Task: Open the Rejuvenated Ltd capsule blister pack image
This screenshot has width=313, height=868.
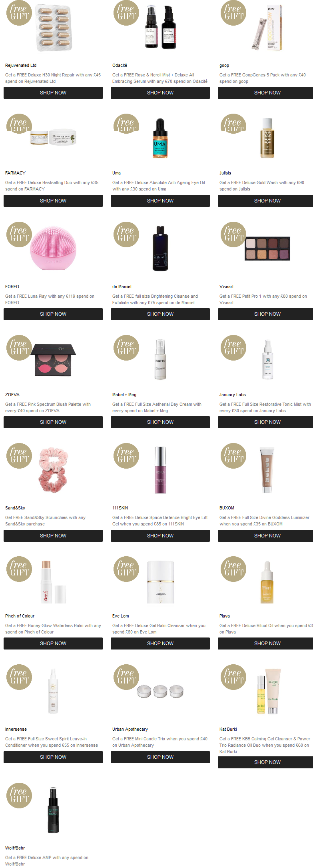Action: click(x=54, y=28)
